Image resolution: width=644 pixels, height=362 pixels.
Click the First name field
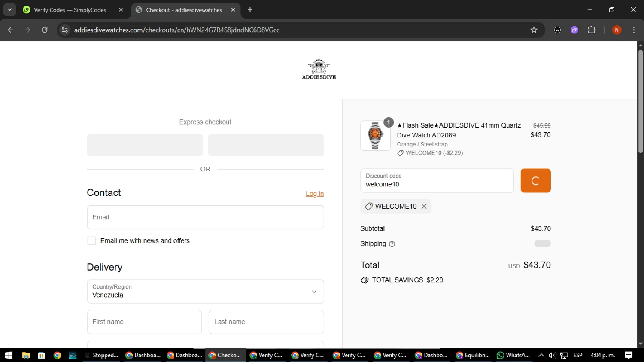[144, 322]
